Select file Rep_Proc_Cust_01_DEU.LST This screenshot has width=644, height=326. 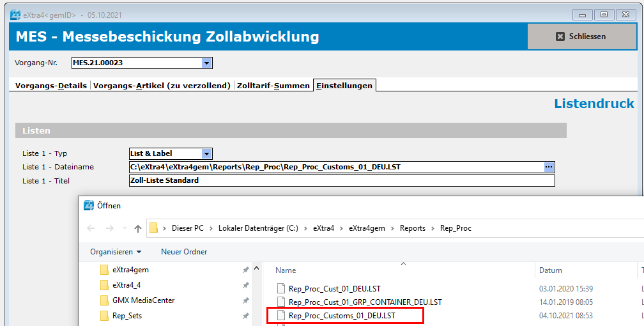click(x=334, y=288)
